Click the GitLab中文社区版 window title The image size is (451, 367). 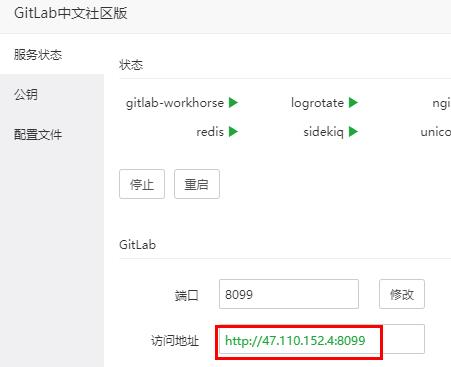[x=71, y=13]
